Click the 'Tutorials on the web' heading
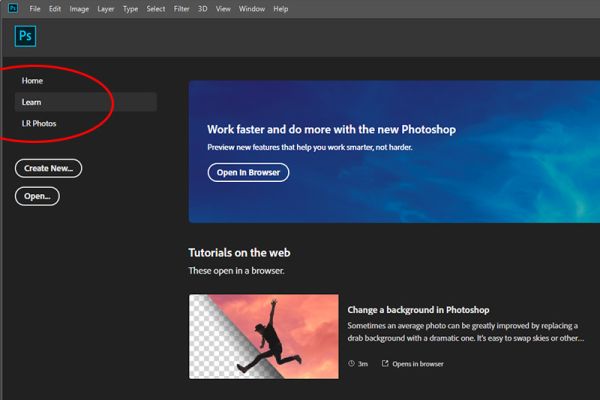600x400 pixels. [239, 253]
